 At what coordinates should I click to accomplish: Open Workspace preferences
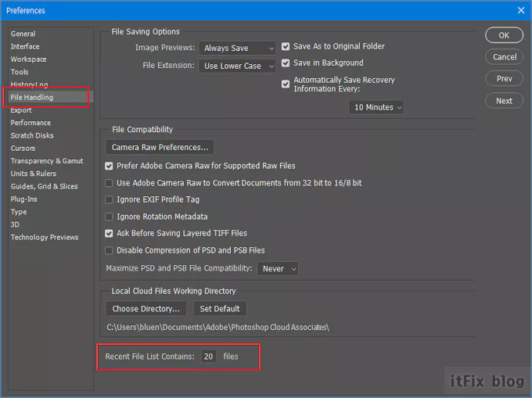point(28,59)
